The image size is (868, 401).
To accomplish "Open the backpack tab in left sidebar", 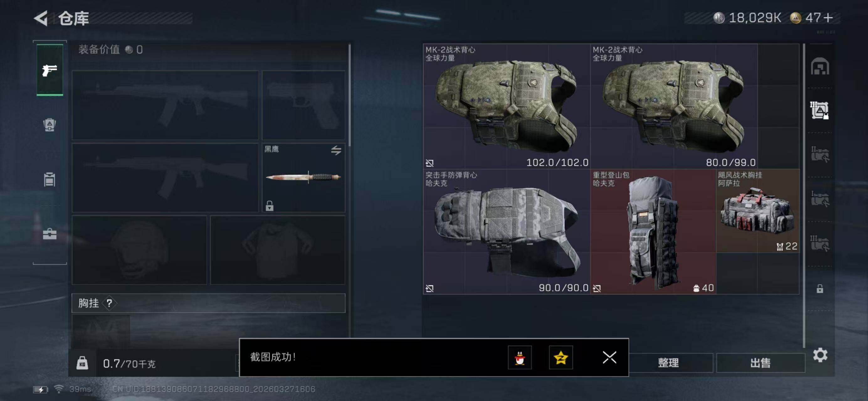I will pyautogui.click(x=50, y=125).
